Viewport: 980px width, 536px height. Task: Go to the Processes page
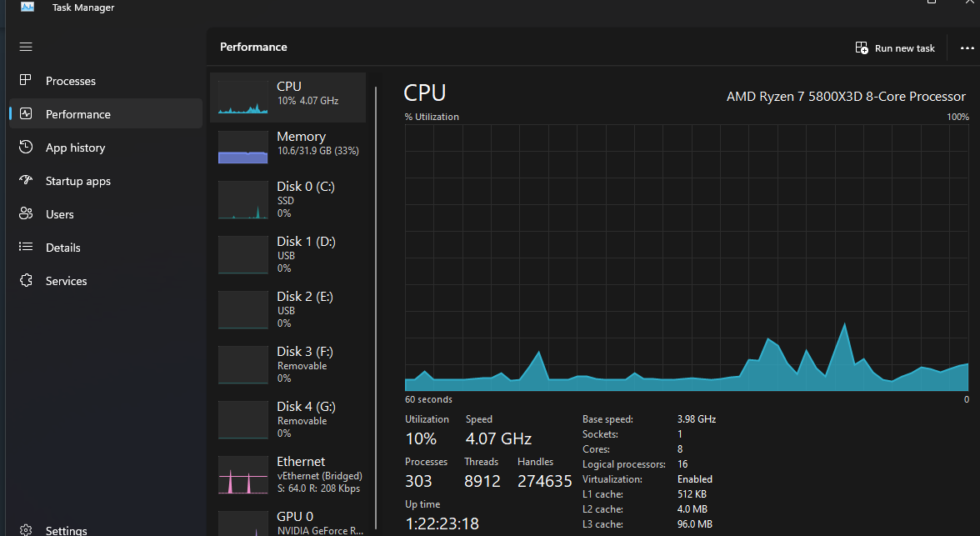tap(106, 81)
